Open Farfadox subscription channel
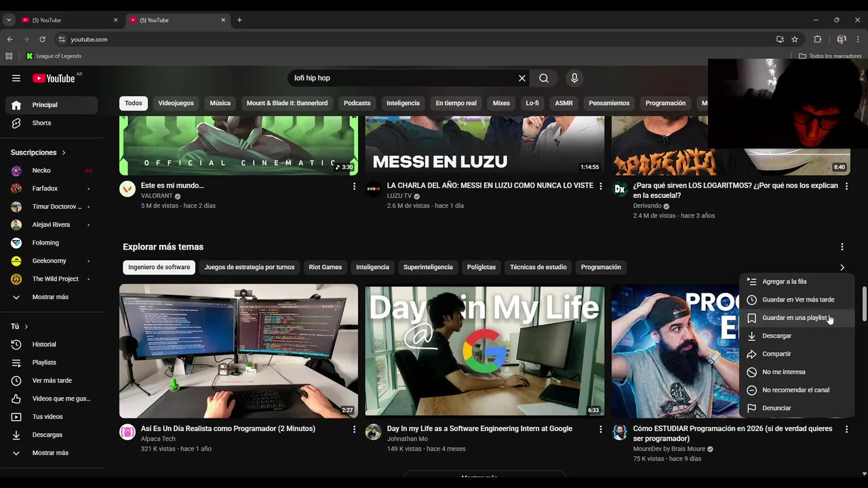The height and width of the screenshot is (488, 868). (x=52, y=188)
